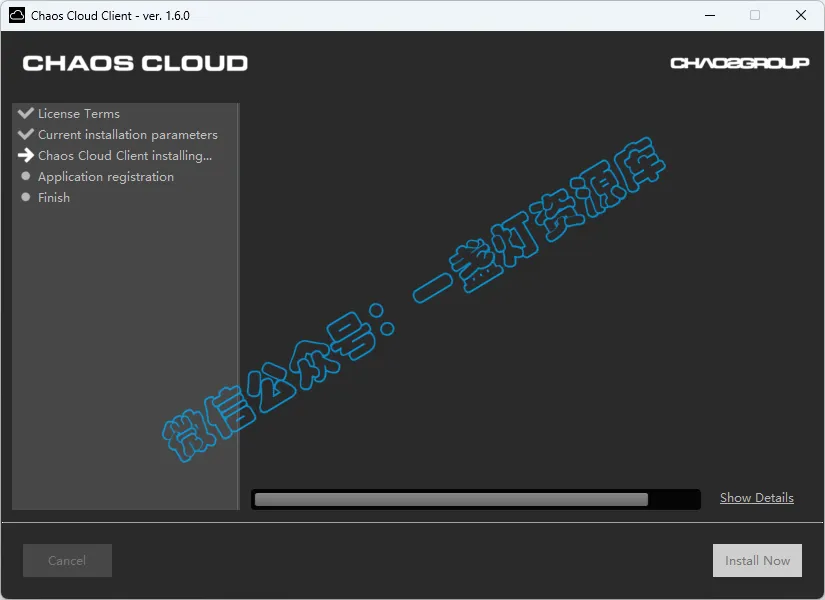This screenshot has width=825, height=600.
Task: Click arrow icon beside Chaos Cloud Client installing
Action: point(26,155)
